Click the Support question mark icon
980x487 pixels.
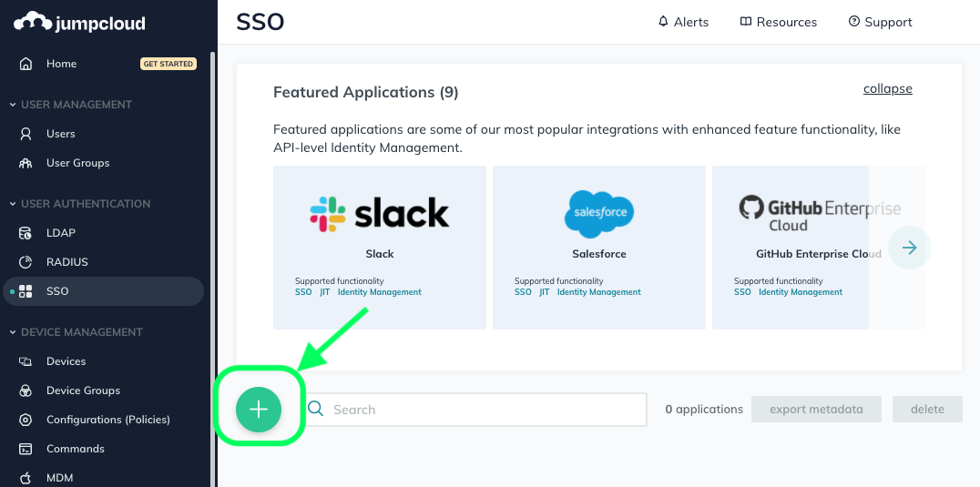click(853, 21)
